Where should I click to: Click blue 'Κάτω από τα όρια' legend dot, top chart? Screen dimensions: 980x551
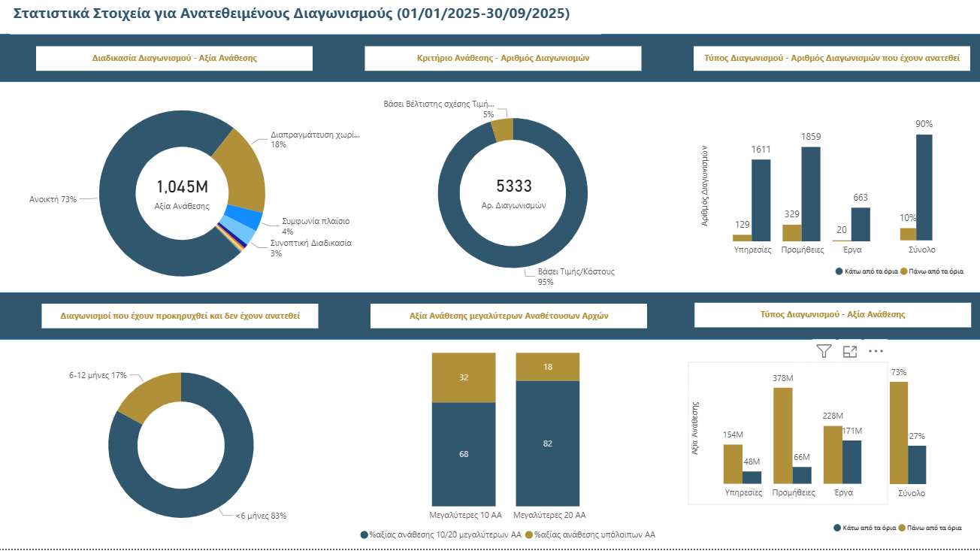[x=838, y=271]
